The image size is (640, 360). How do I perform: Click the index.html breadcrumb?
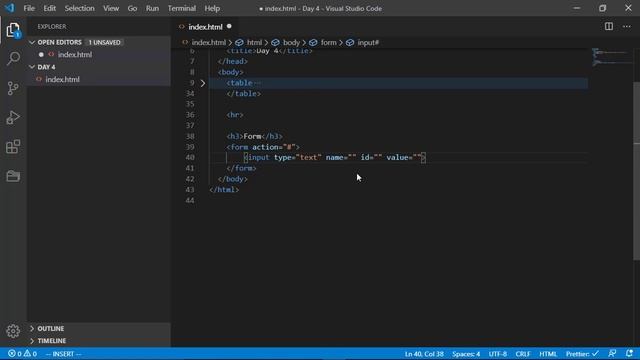[x=209, y=42]
